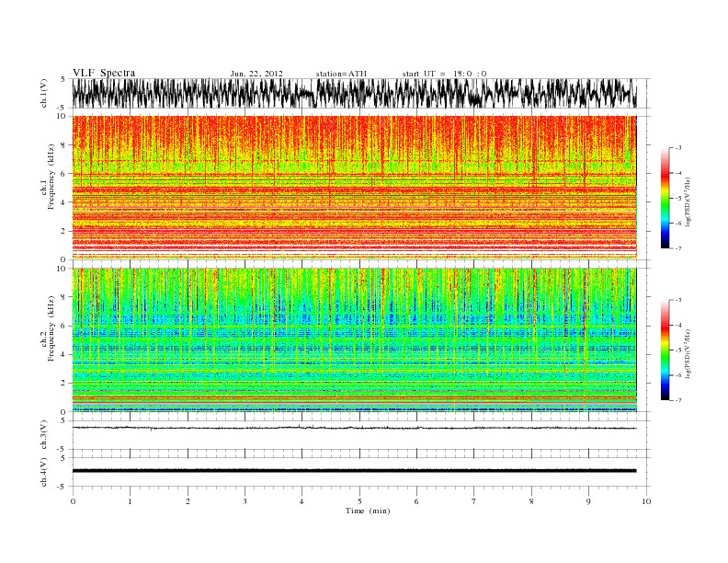Click time axis tick label '9'
This screenshot has height=563, width=728.
(588, 501)
